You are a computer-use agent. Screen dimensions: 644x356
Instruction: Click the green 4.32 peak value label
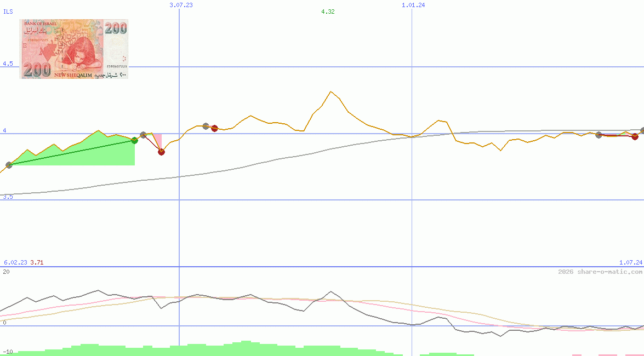(x=328, y=12)
